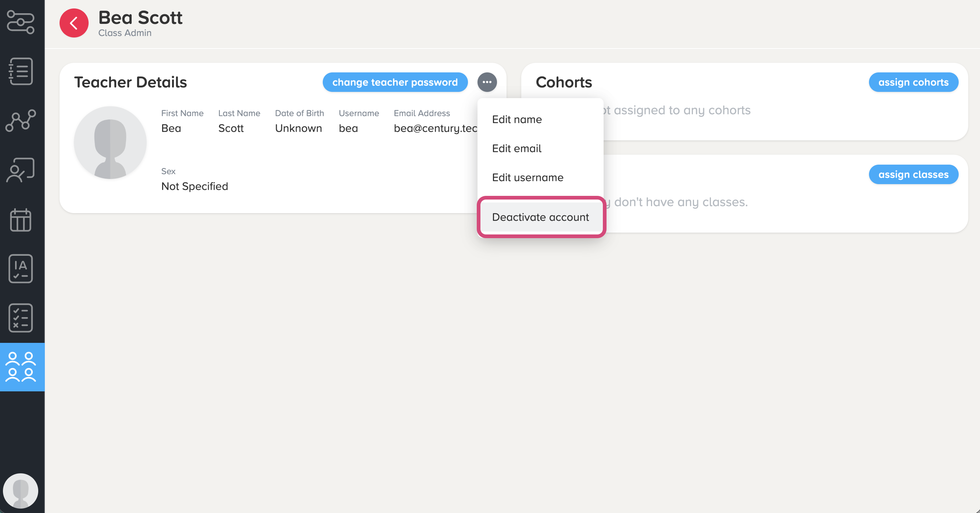980x513 pixels.
Task: Open the checklist tasks sidebar icon
Action: point(21,318)
